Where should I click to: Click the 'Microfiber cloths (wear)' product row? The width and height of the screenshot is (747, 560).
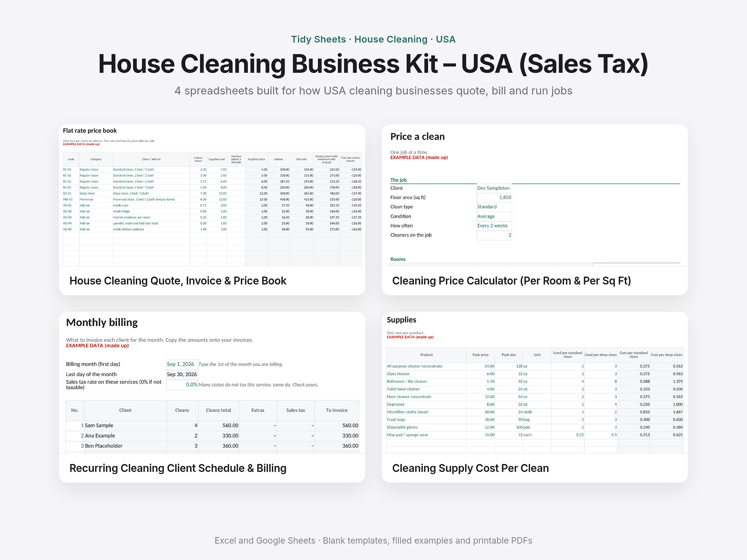[535, 412]
